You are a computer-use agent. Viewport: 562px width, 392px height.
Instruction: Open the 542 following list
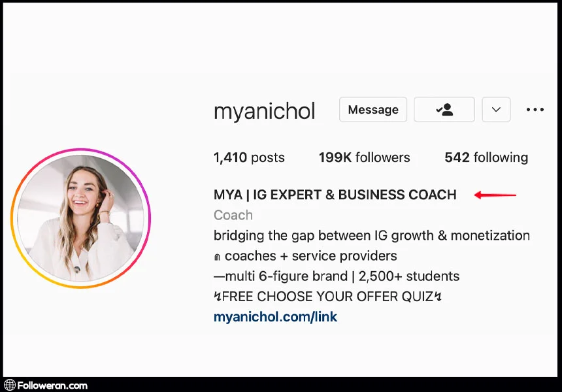pyautogui.click(x=486, y=157)
